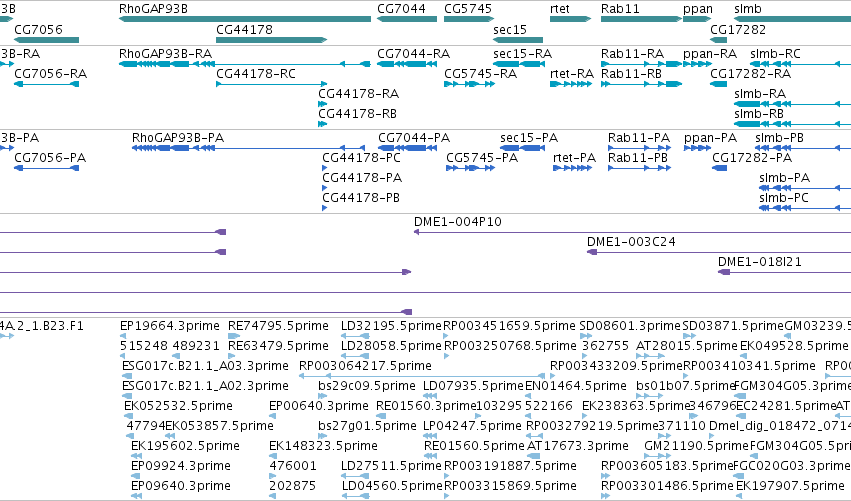Click the Rab11-PA feature
This screenshot has width=851, height=501.
639,148
